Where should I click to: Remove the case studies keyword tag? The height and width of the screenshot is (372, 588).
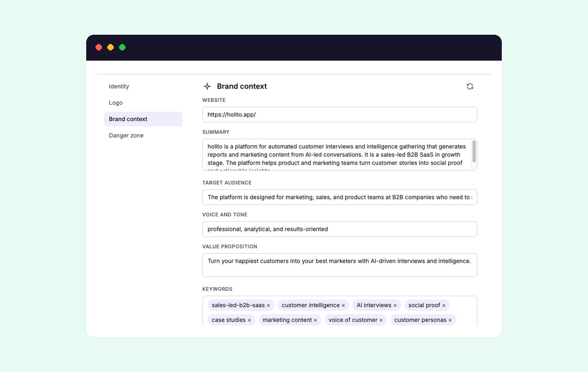249,320
